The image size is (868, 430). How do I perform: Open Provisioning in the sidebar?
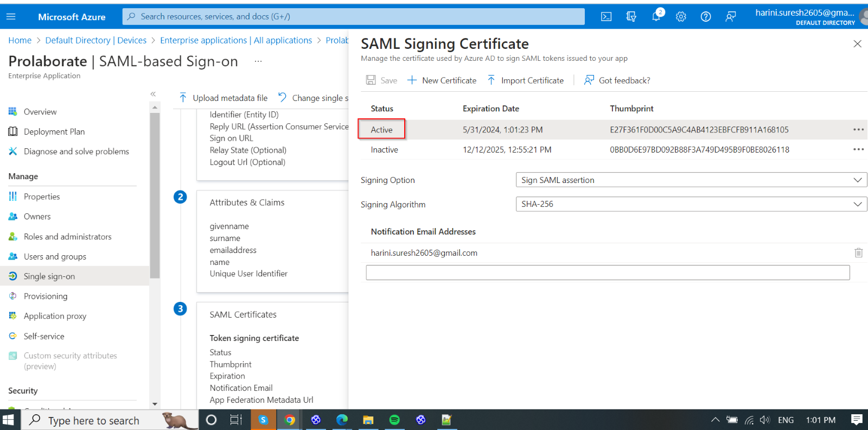46,296
